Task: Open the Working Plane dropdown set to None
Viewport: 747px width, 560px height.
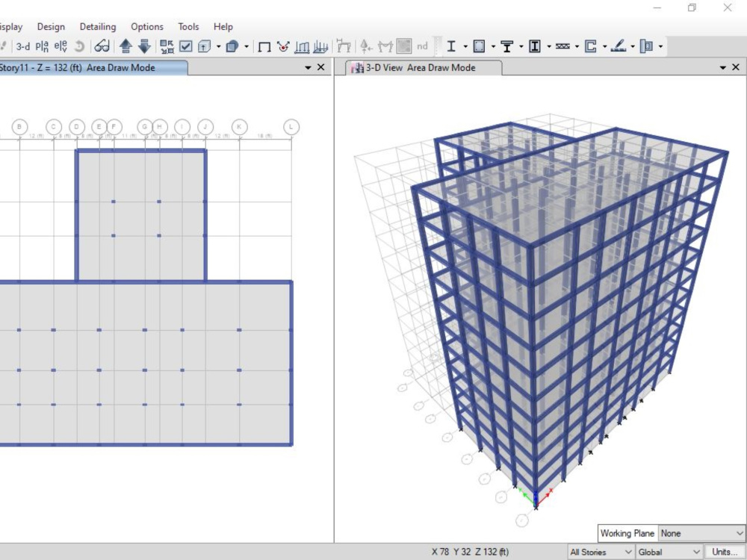Action: coord(701,533)
